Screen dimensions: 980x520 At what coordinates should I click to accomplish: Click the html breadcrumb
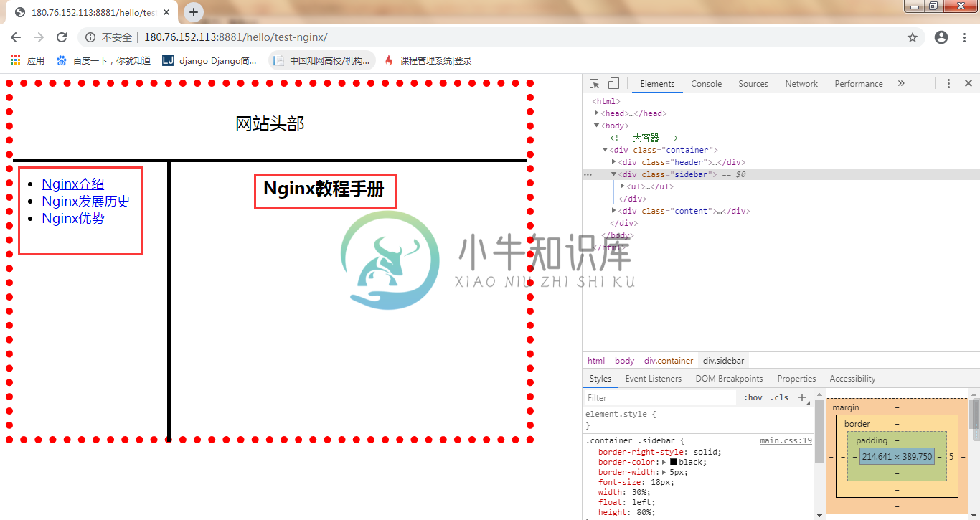click(x=596, y=361)
